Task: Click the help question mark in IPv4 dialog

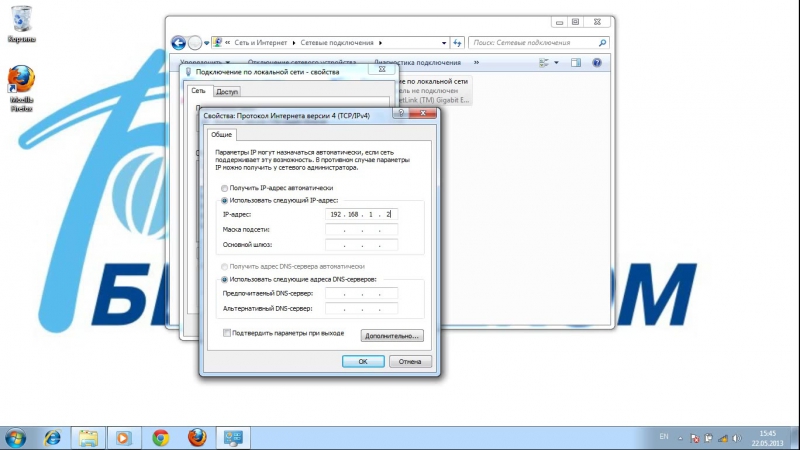Action: 401,113
